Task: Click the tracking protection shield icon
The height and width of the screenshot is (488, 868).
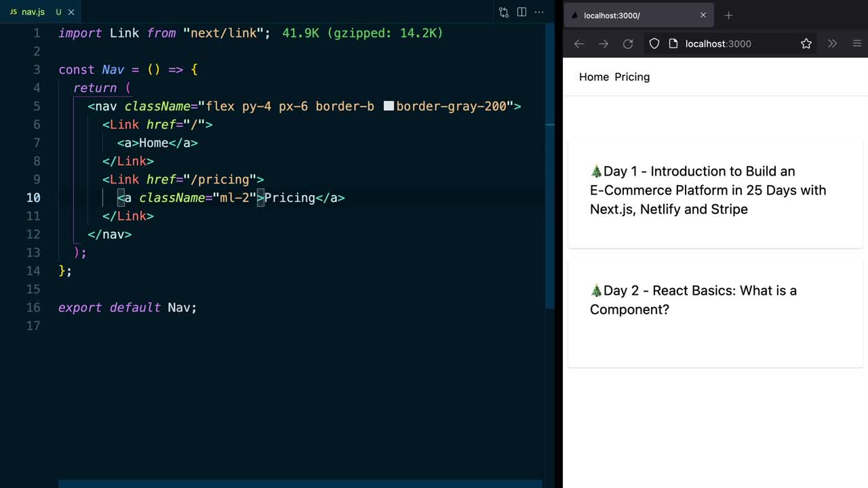Action: click(x=654, y=43)
